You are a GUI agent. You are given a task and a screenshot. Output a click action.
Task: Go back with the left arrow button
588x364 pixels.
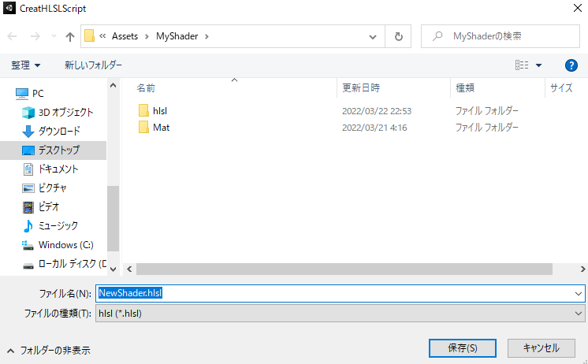click(12, 36)
